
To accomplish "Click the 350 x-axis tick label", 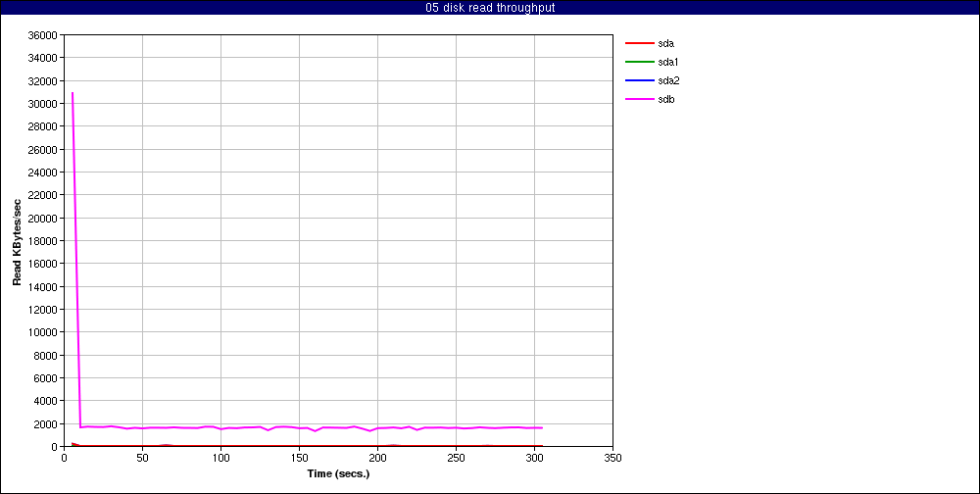I will 613,458.
